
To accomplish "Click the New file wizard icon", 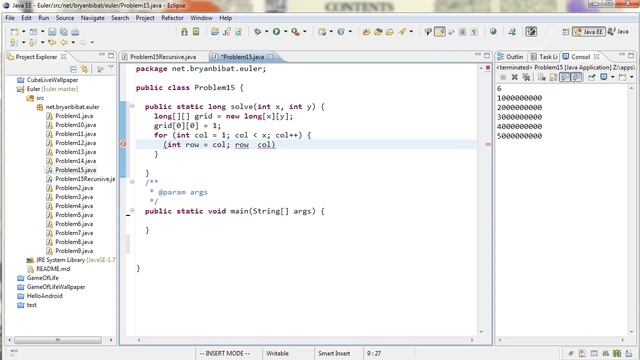I will coord(14,32).
